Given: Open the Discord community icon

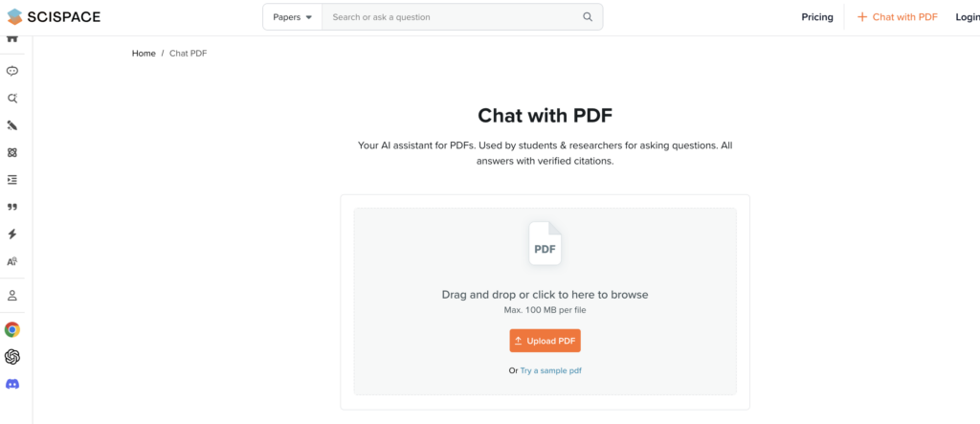Looking at the screenshot, I should [x=11, y=384].
